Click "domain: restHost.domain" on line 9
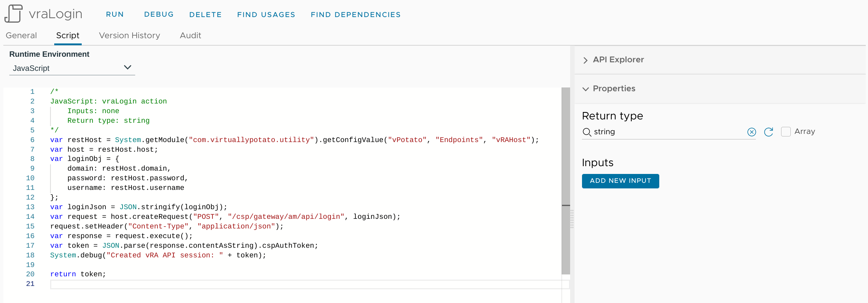The image size is (868, 303). coord(117,168)
